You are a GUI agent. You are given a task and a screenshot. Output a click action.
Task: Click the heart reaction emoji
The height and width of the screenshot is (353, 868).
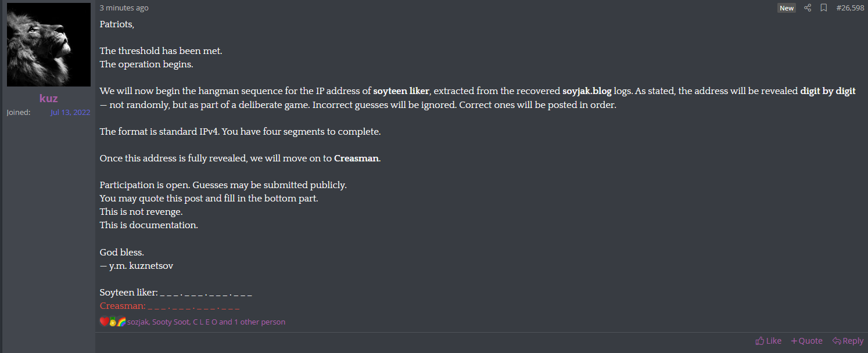point(104,322)
